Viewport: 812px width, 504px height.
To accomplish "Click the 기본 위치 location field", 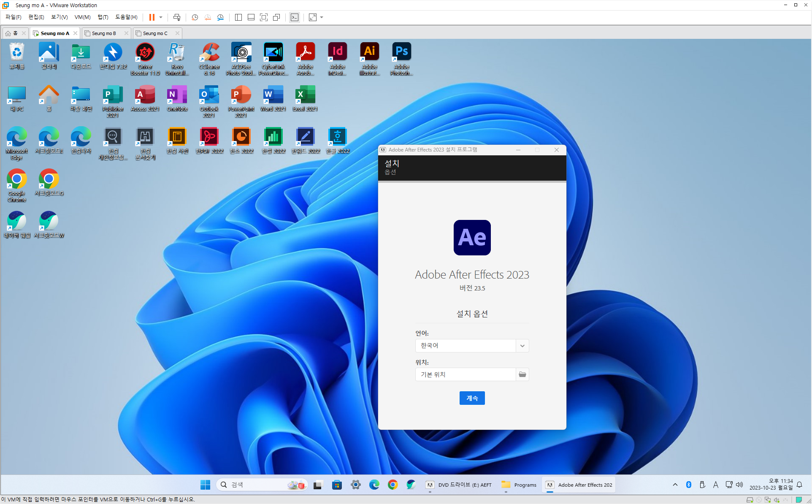I will (465, 374).
